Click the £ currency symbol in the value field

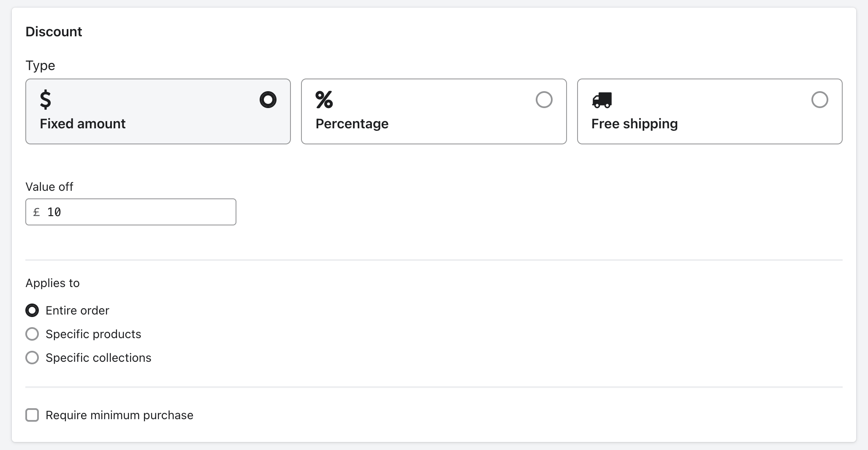pyautogui.click(x=36, y=212)
